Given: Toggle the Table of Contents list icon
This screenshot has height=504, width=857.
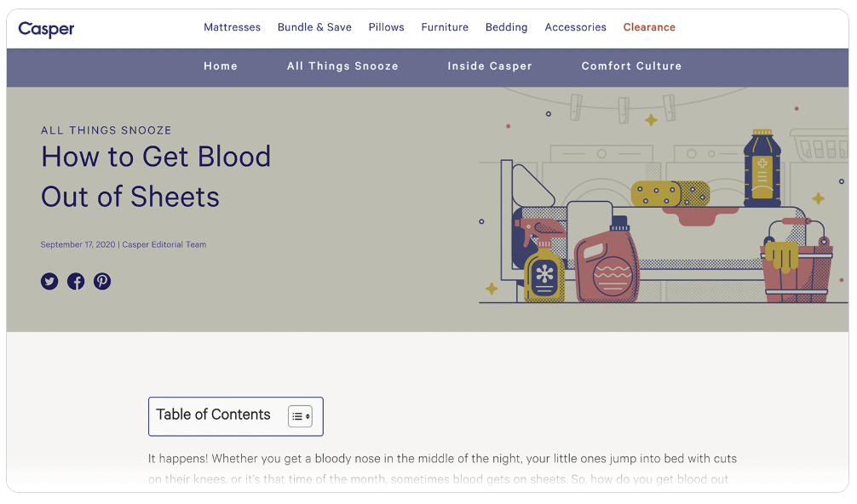Looking at the screenshot, I should click(x=300, y=416).
